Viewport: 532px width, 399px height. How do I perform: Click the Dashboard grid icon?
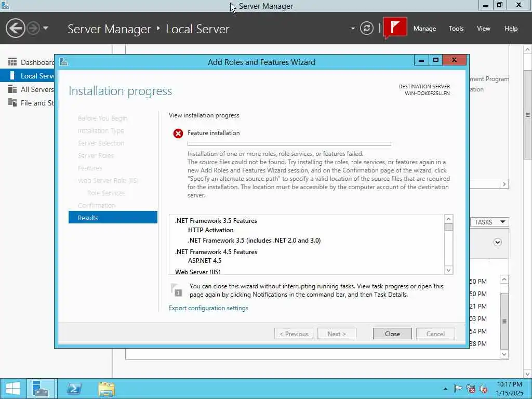pyautogui.click(x=12, y=62)
